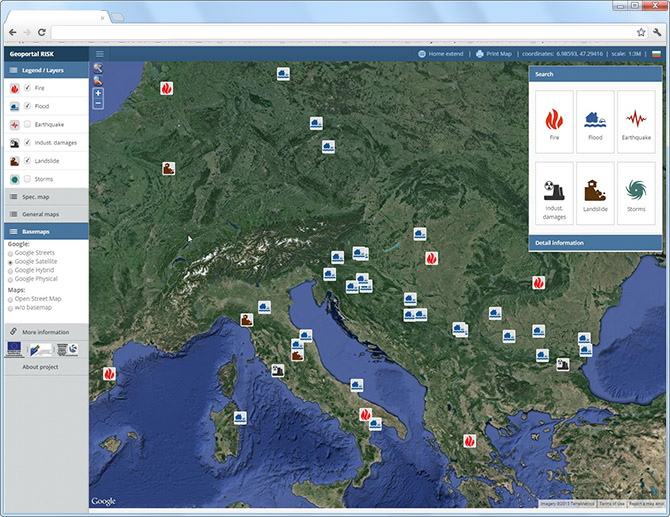Expand the Spec. map section
The height and width of the screenshot is (517, 670).
point(46,197)
